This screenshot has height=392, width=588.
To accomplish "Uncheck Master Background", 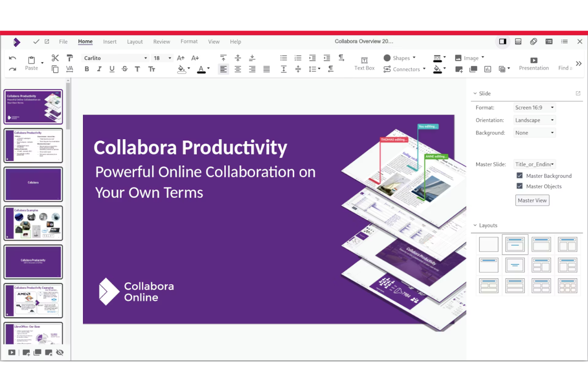I will coord(519,176).
